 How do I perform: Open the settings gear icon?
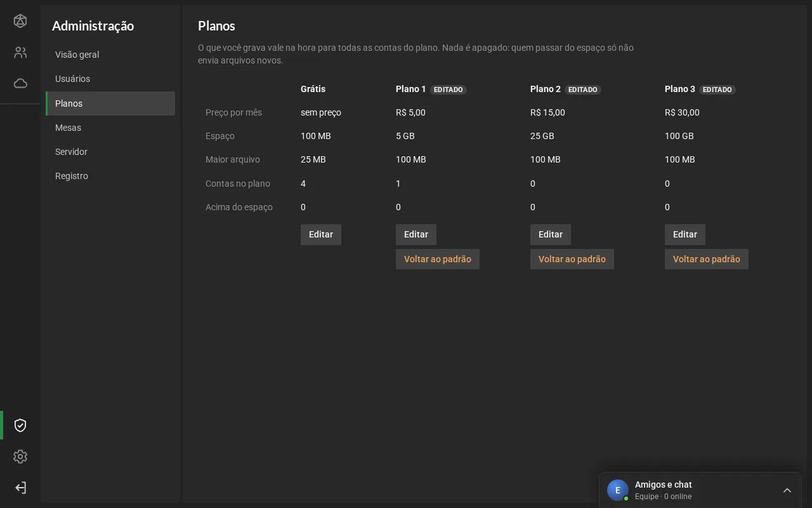[x=20, y=457]
